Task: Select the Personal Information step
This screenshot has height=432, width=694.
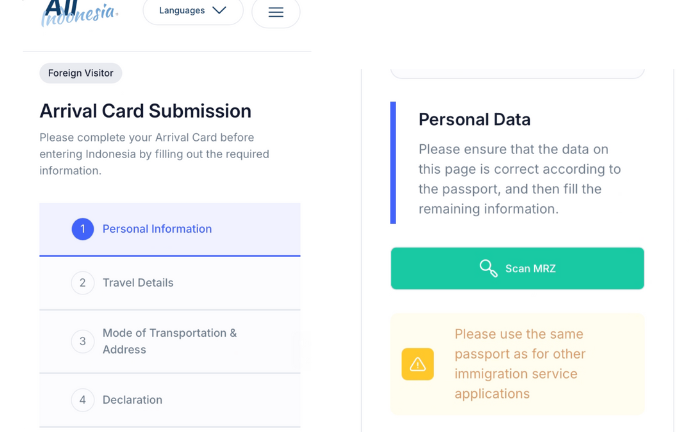Action: click(157, 229)
